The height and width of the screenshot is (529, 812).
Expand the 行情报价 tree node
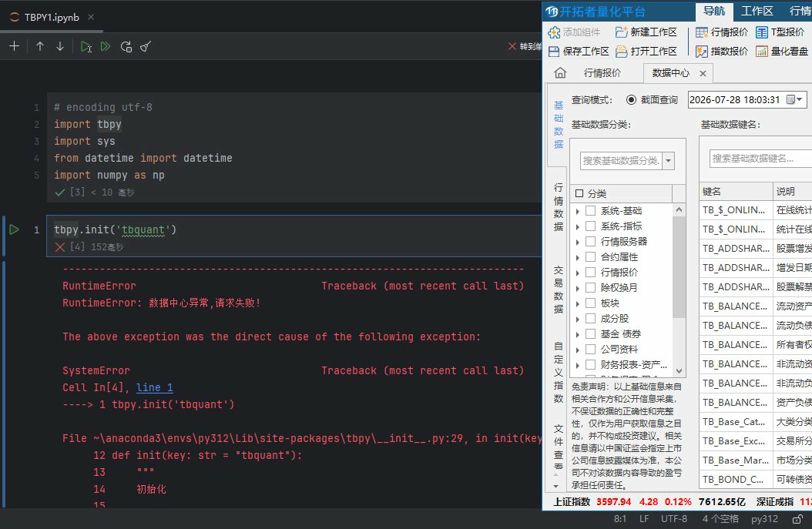pyautogui.click(x=577, y=273)
